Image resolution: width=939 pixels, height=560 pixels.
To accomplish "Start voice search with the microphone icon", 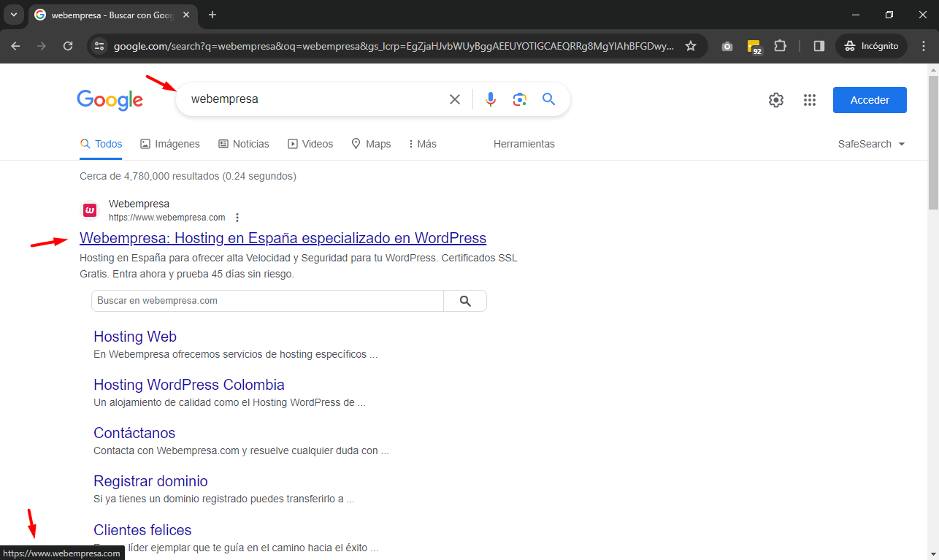I will (491, 99).
